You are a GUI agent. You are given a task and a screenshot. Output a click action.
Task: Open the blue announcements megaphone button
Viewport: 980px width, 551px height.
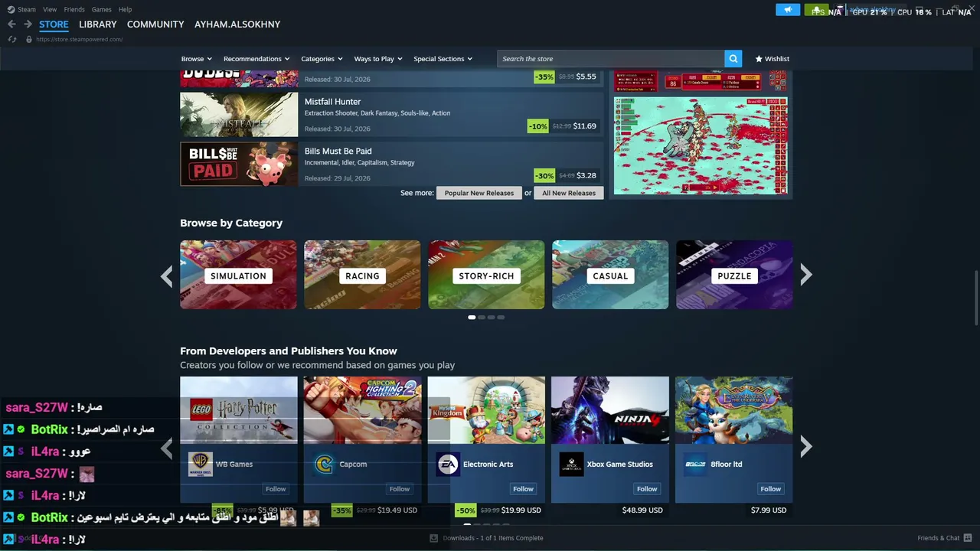pyautogui.click(x=788, y=10)
